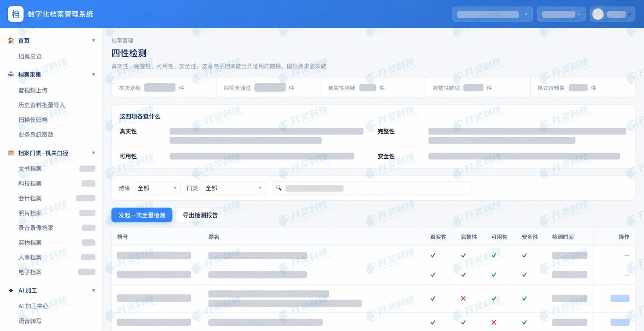Click the 格式待转换 stat

pyautogui.click(x=583, y=88)
